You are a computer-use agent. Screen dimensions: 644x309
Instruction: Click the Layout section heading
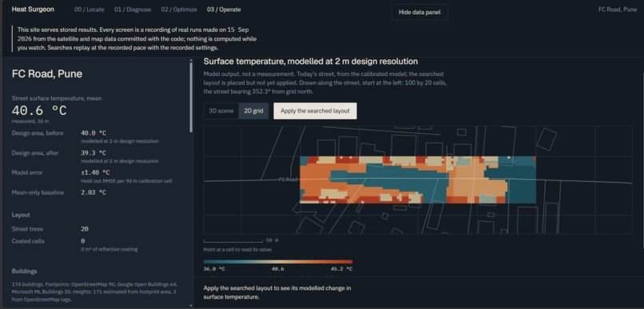[21, 215]
